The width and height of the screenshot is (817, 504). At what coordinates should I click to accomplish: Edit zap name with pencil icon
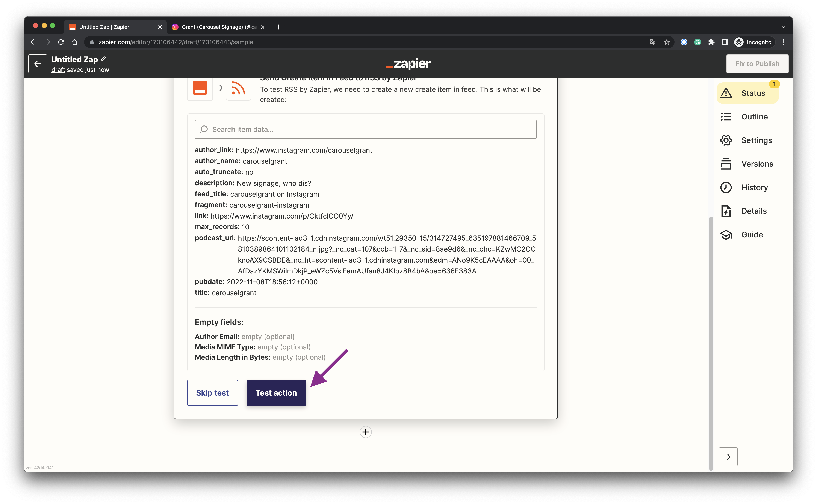pyautogui.click(x=103, y=59)
